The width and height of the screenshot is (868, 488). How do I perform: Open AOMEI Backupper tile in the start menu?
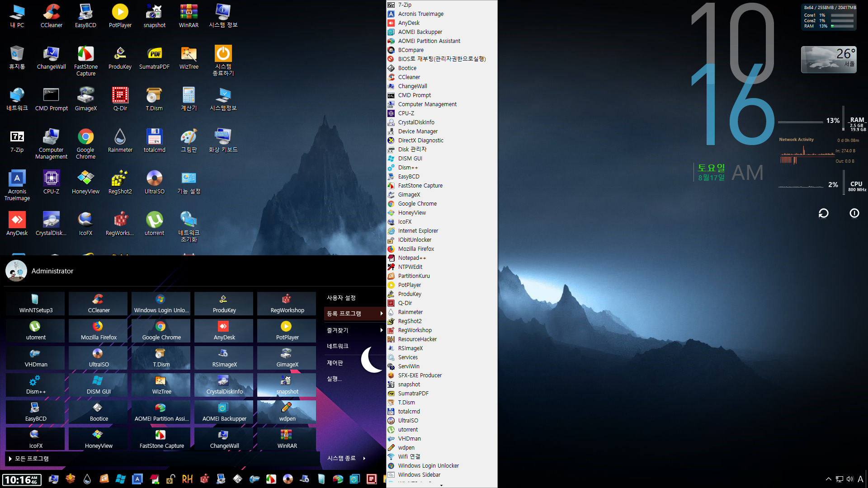pyautogui.click(x=224, y=412)
